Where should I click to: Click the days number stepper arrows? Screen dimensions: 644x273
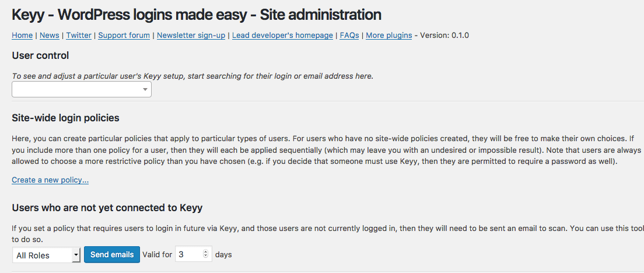coord(205,254)
